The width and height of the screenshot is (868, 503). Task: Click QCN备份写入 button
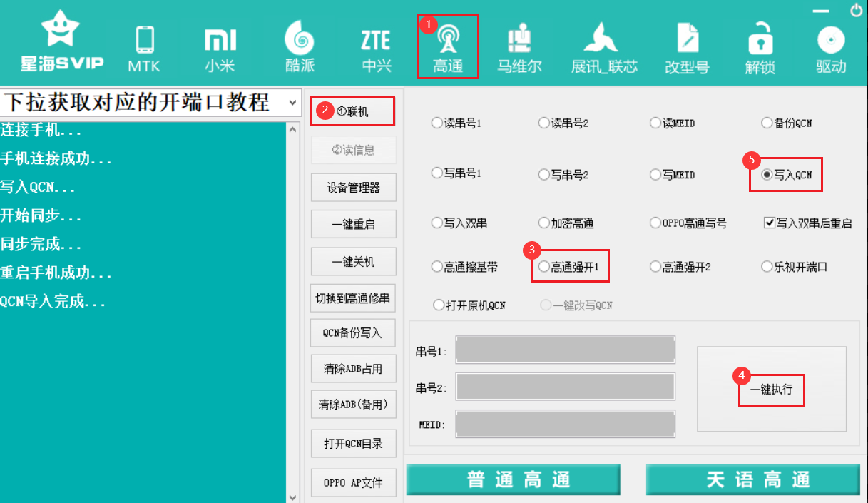(353, 333)
